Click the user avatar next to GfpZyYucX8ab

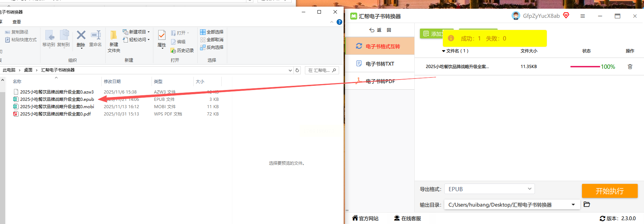point(516,16)
